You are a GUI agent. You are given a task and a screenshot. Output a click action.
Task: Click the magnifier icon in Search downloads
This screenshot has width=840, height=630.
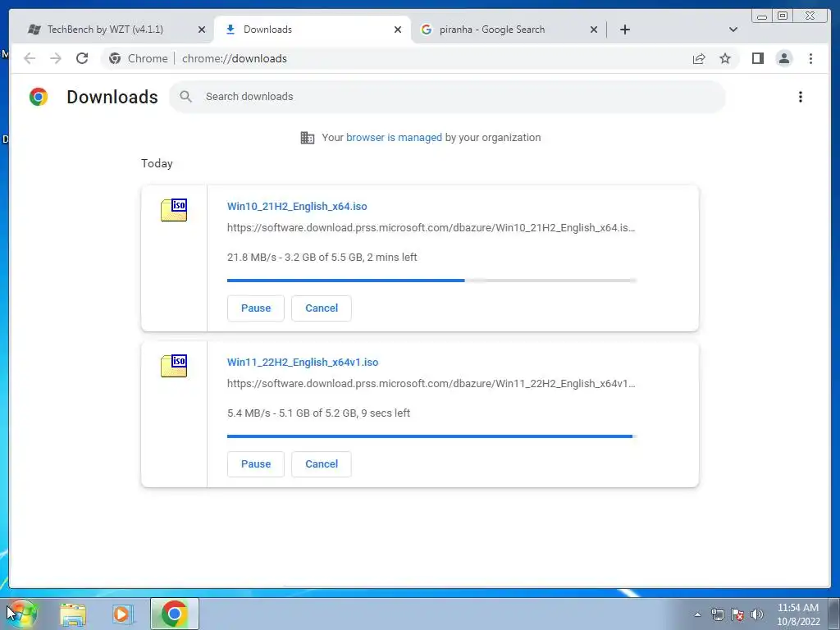(186, 97)
